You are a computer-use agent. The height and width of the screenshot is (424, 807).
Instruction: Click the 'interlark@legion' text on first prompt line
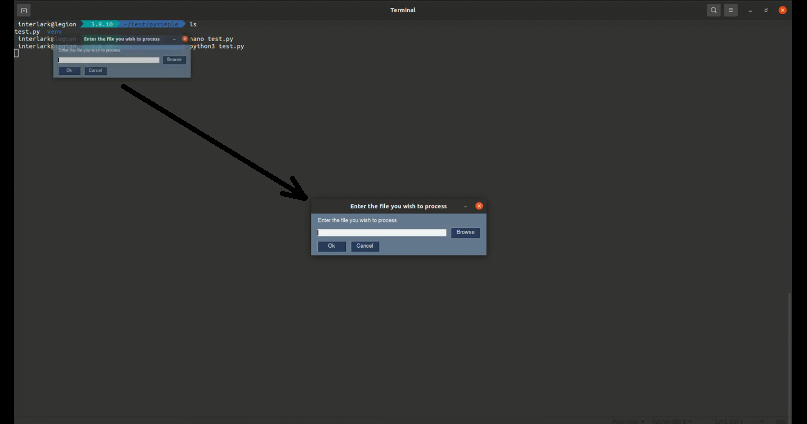pos(47,24)
